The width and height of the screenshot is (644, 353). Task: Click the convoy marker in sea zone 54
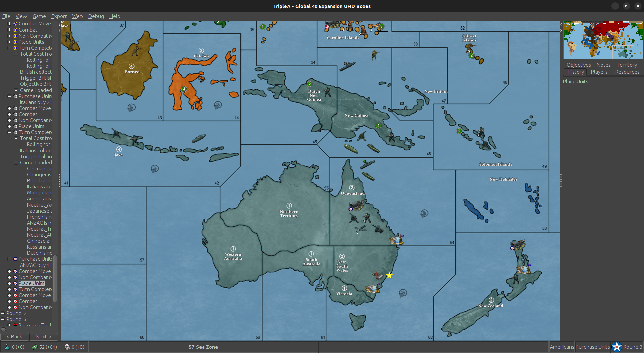[x=424, y=213]
